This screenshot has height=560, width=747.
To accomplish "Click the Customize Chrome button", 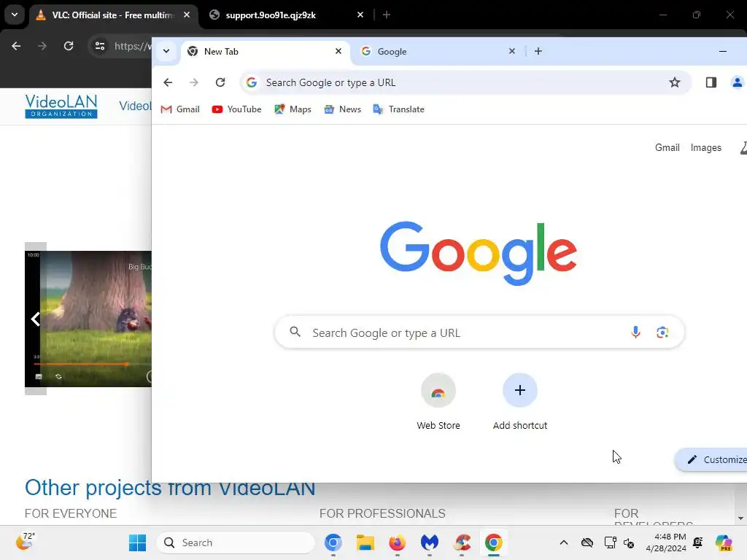I will (712, 459).
